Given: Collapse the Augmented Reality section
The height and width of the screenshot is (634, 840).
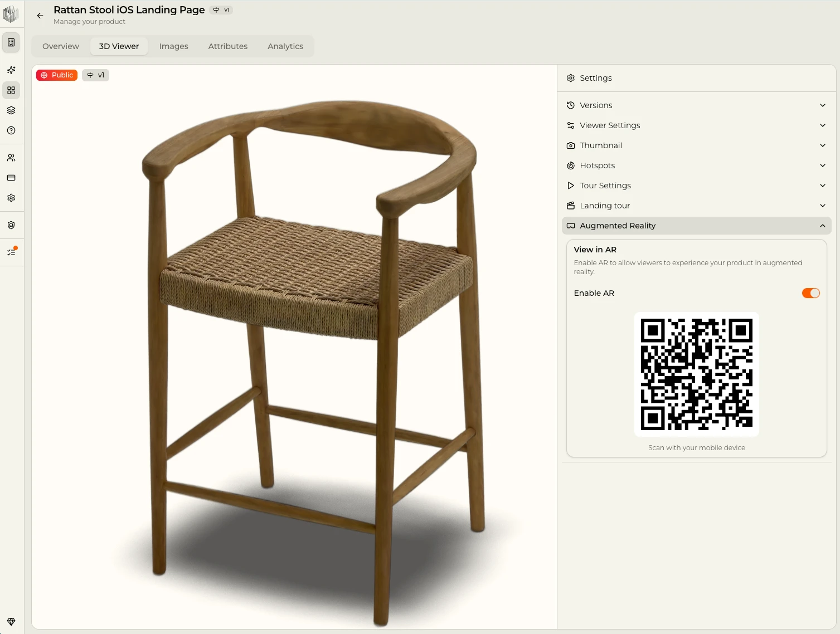Looking at the screenshot, I should click(697, 226).
